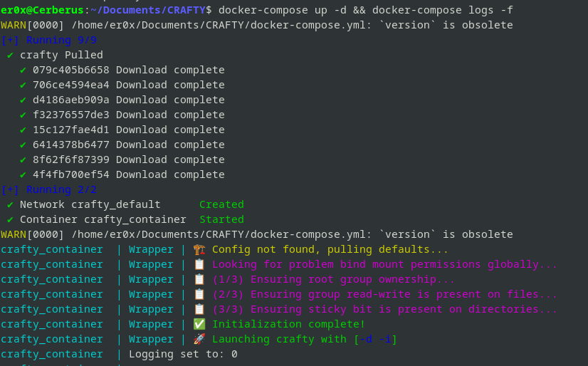Click the layer hash 6414378b6477
Image resolution: width=588 pixels, height=366 pixels.
pyautogui.click(x=71, y=145)
